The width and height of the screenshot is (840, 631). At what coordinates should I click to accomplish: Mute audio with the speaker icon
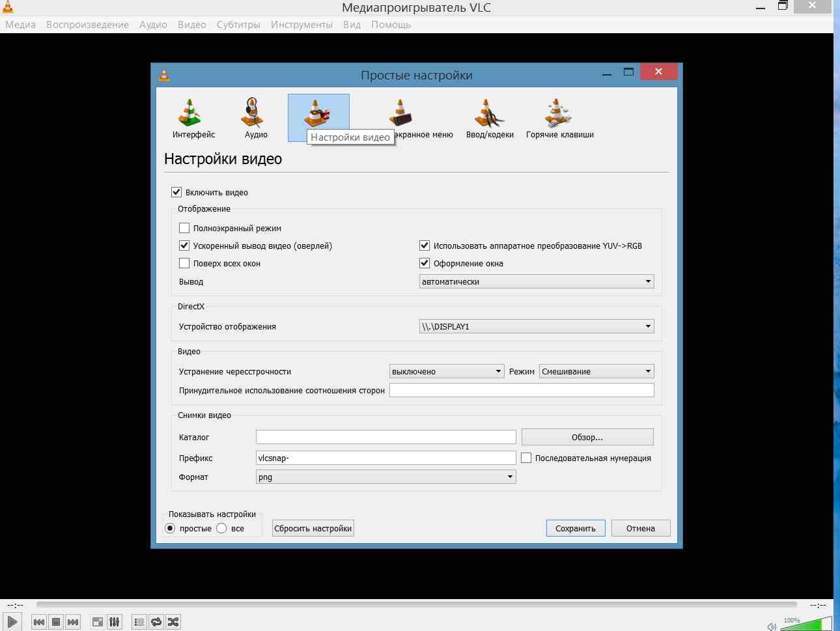pyautogui.click(x=772, y=626)
